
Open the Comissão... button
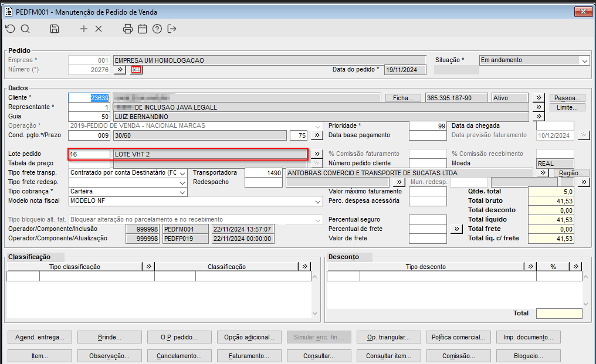[x=458, y=356]
